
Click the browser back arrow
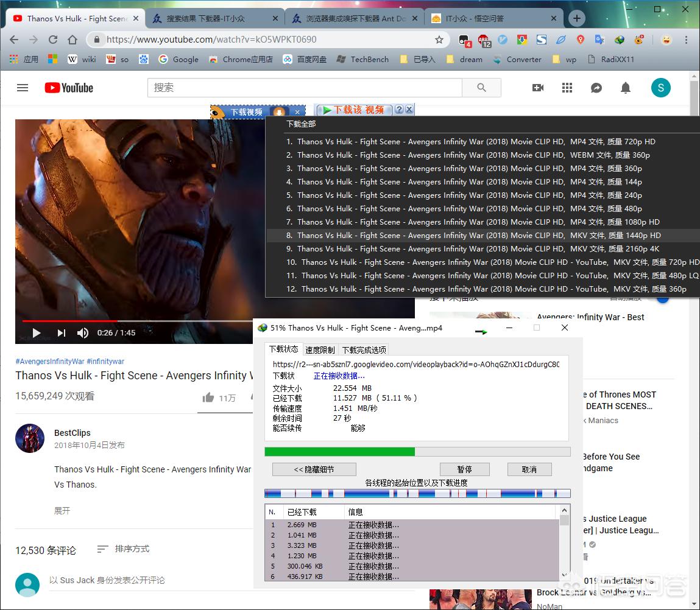coord(14,40)
